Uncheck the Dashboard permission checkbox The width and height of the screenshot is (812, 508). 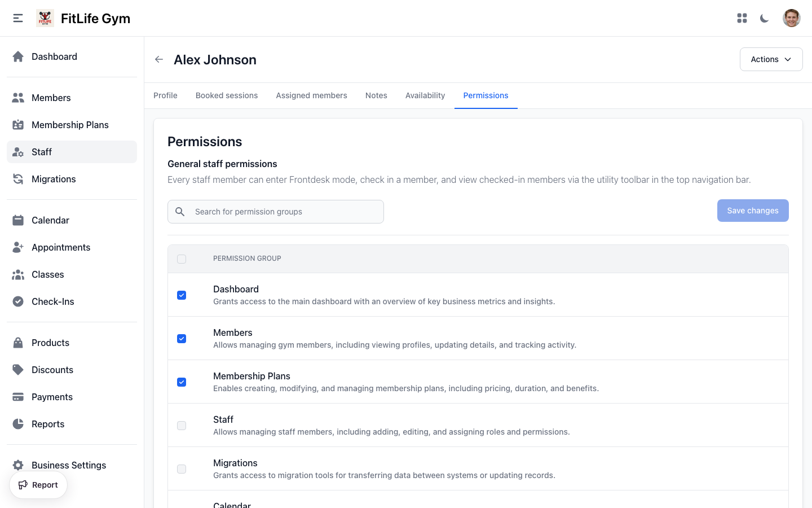(x=182, y=295)
